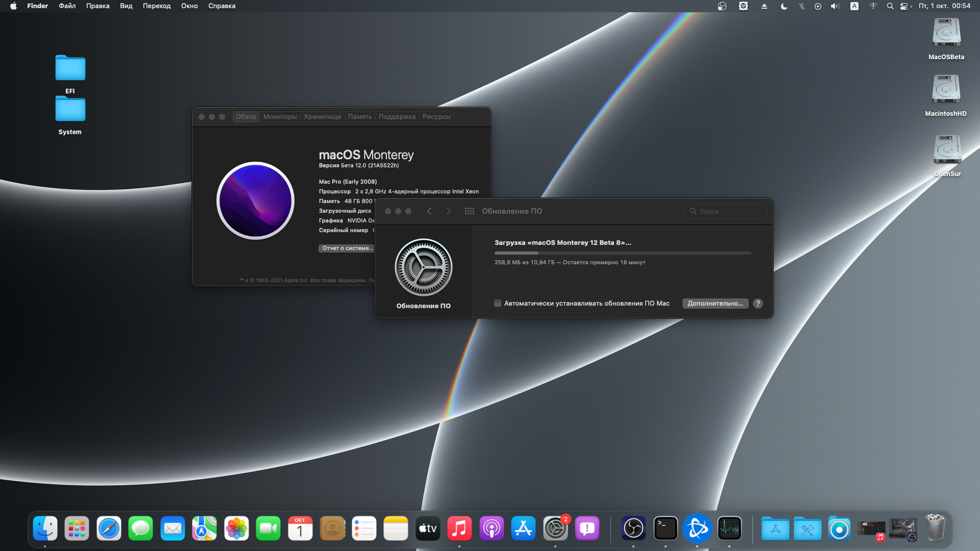Open Control Center in menu bar
This screenshot has height=551, width=980.
tap(904, 6)
